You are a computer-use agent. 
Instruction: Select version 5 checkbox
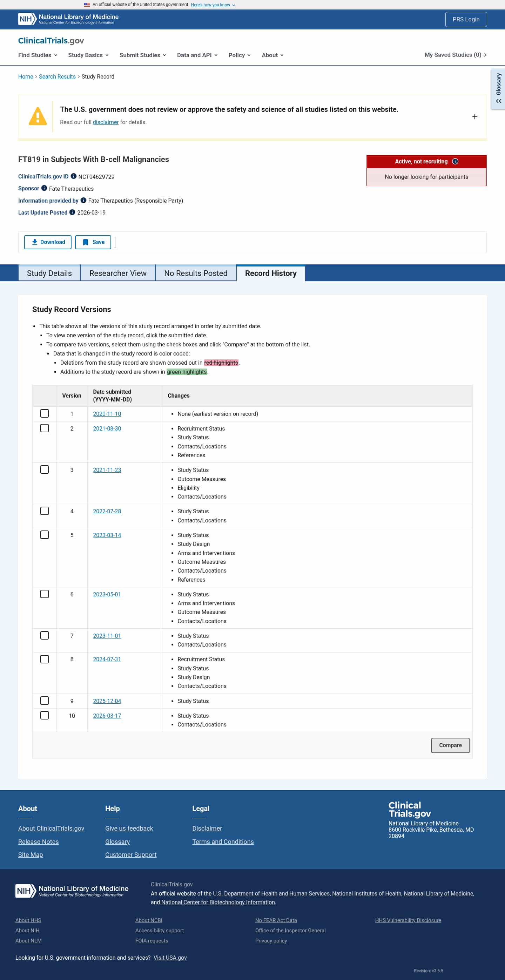pos(45,534)
